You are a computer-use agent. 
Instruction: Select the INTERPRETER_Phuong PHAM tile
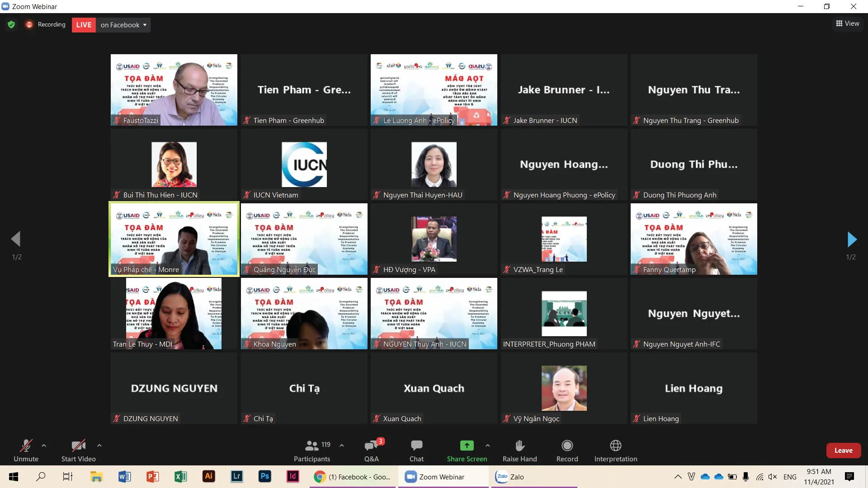(564, 314)
